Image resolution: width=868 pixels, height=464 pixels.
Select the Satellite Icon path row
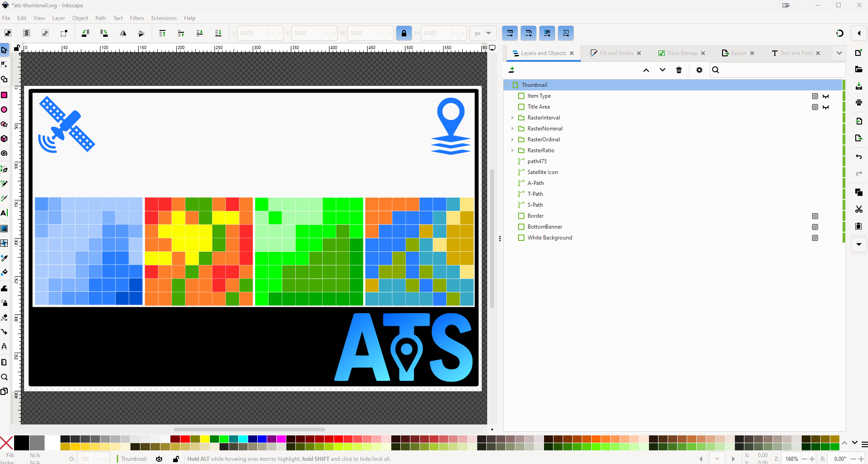673,172
